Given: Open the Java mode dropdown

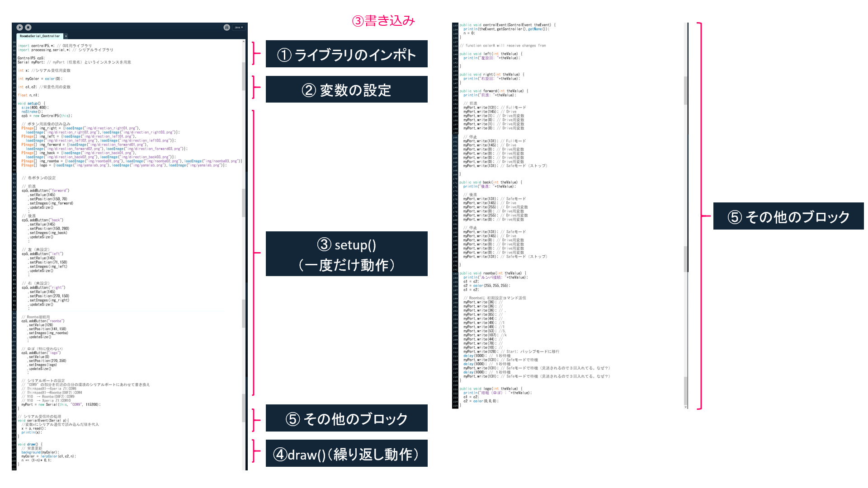Looking at the screenshot, I should pos(239,28).
